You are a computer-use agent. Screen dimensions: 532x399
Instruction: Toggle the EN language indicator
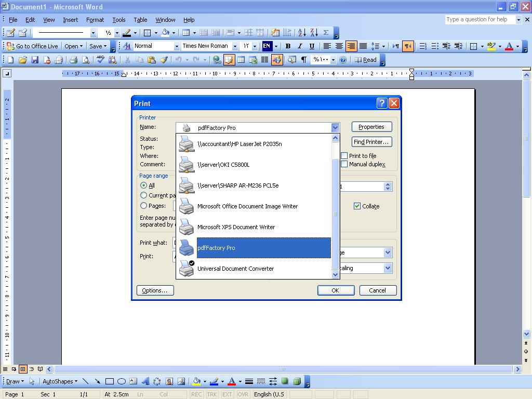pyautogui.click(x=267, y=46)
